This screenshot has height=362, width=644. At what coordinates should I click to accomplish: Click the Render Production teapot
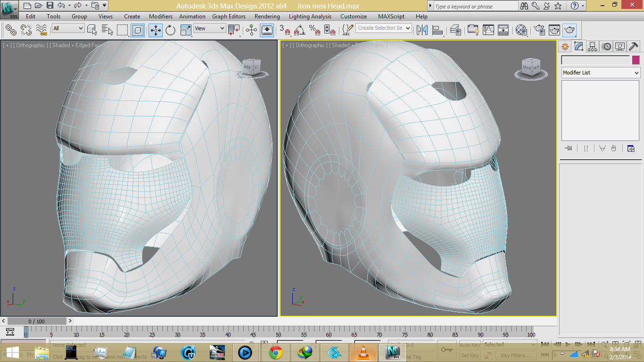point(570,30)
